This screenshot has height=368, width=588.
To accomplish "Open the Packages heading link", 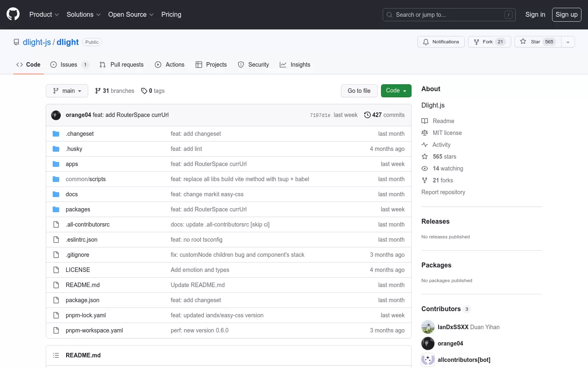I will 436,265.
